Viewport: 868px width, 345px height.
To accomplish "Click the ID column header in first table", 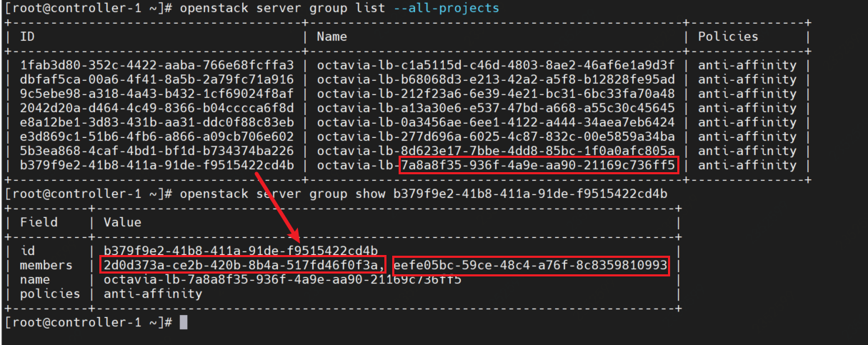I will tap(26, 36).
